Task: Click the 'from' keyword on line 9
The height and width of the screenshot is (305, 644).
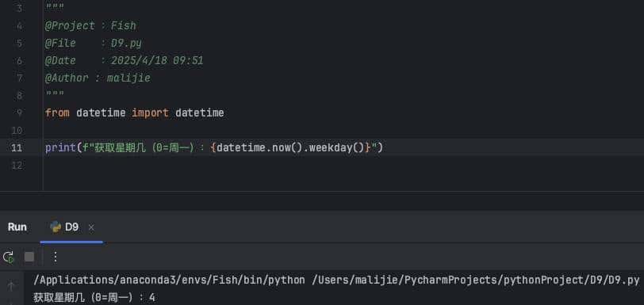Action: pyautogui.click(x=57, y=112)
